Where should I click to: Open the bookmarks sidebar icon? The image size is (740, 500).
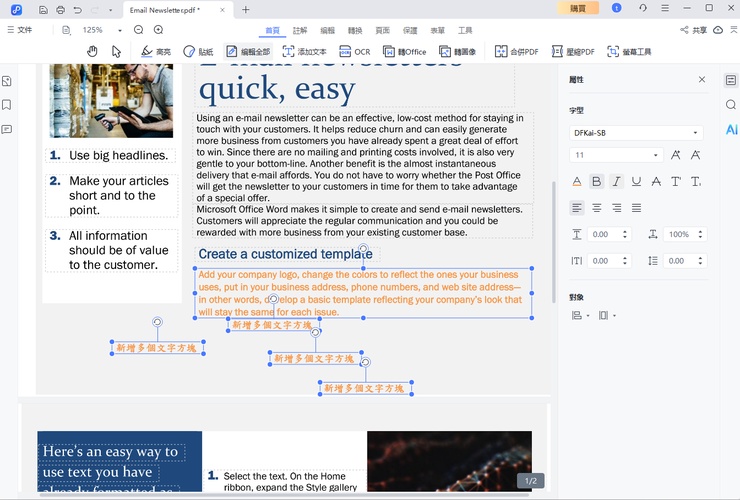click(7, 105)
